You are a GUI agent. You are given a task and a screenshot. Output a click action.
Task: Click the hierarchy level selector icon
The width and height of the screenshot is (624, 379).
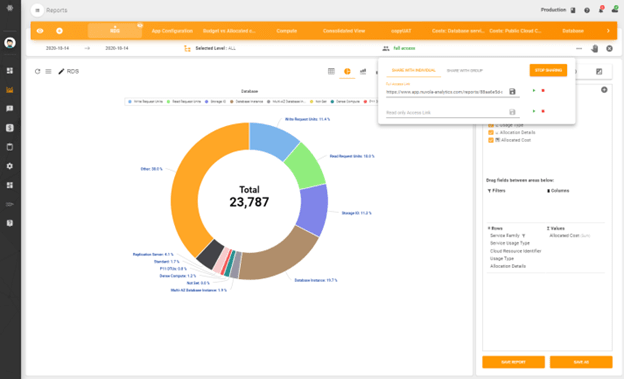coord(187,48)
